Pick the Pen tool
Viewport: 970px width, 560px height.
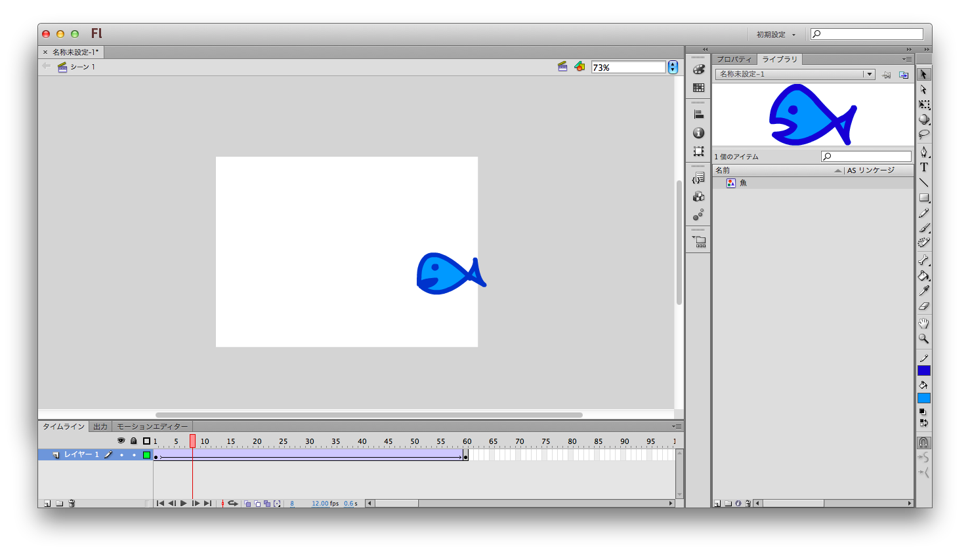[x=923, y=152]
